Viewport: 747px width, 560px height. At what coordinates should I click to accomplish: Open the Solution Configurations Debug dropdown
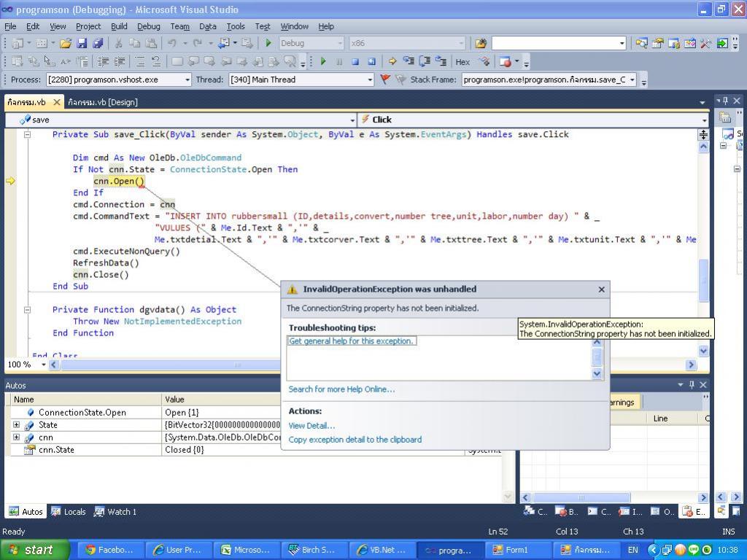pyautogui.click(x=311, y=43)
